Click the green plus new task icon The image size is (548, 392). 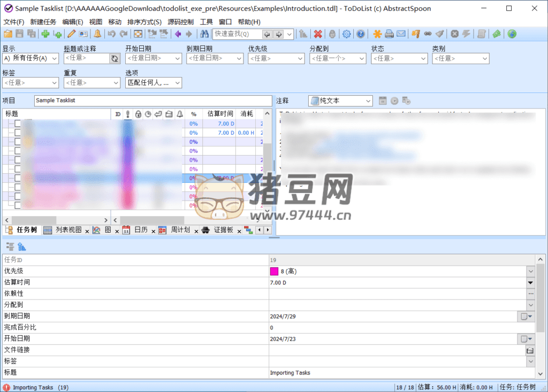pos(45,34)
